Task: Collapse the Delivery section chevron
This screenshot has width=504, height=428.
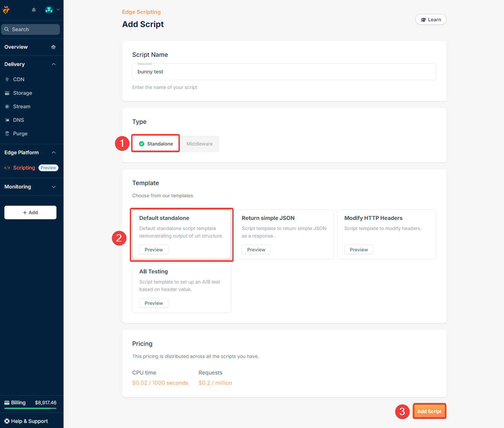Action: pos(54,64)
